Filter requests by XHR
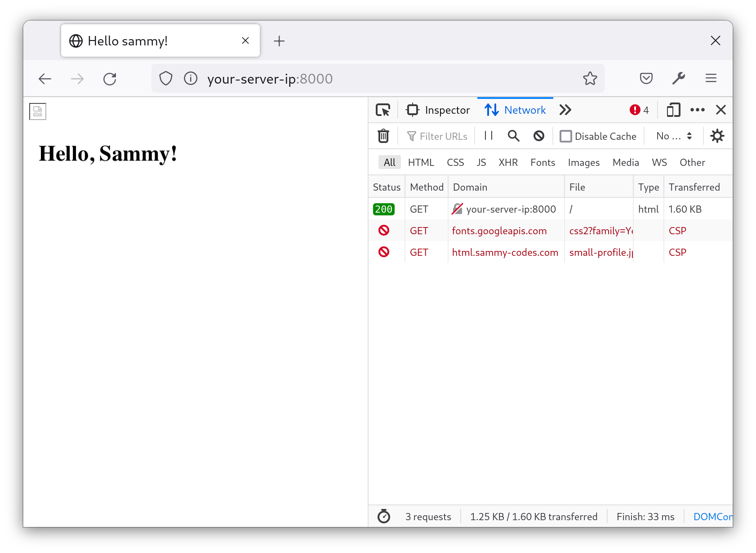Image resolution: width=756 pixels, height=553 pixels. pyautogui.click(x=508, y=162)
